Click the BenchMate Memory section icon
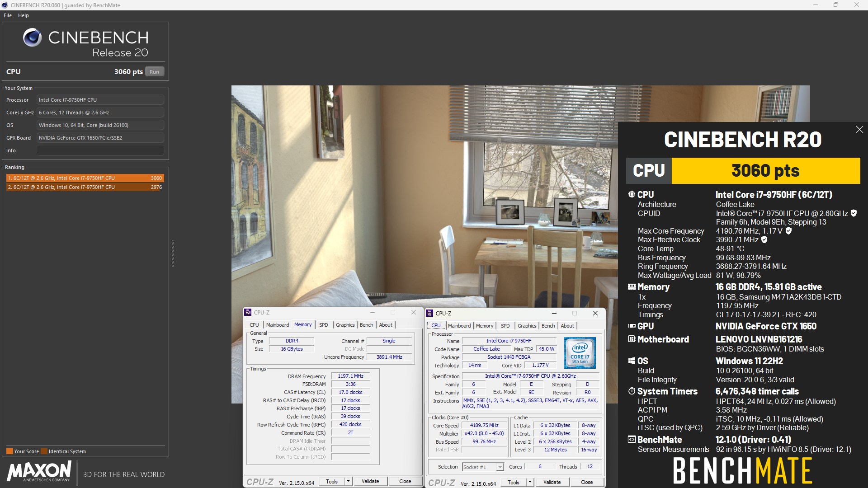The width and height of the screenshot is (868, 488). (632, 286)
